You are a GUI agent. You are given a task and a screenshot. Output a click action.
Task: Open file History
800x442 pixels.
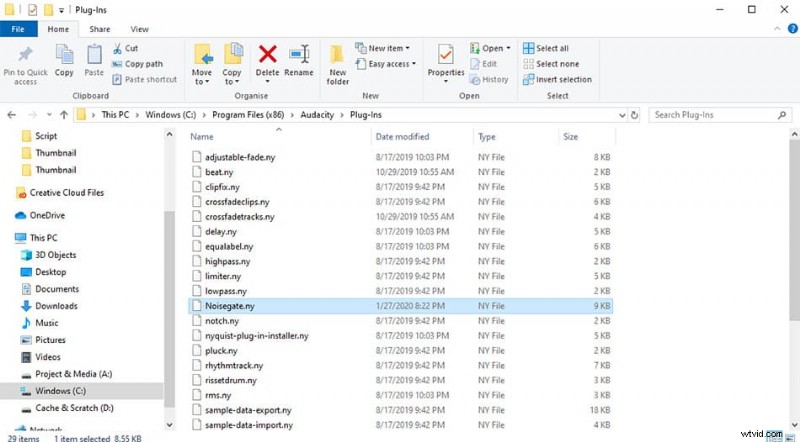(x=489, y=79)
